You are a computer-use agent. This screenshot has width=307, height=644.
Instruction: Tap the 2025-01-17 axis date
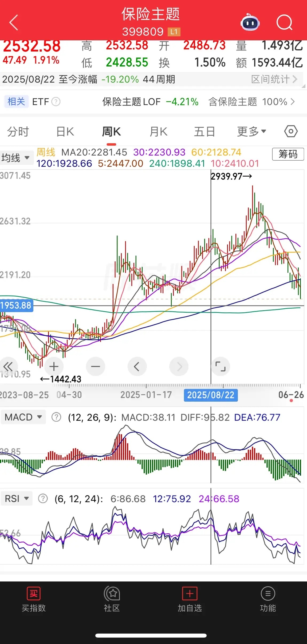tap(146, 395)
